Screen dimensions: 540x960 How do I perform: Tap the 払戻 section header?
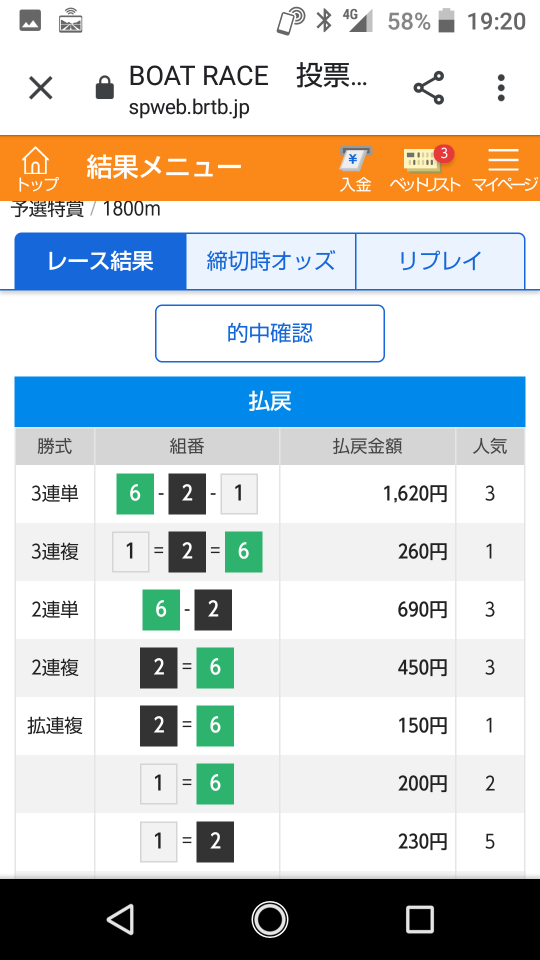pyautogui.click(x=270, y=402)
